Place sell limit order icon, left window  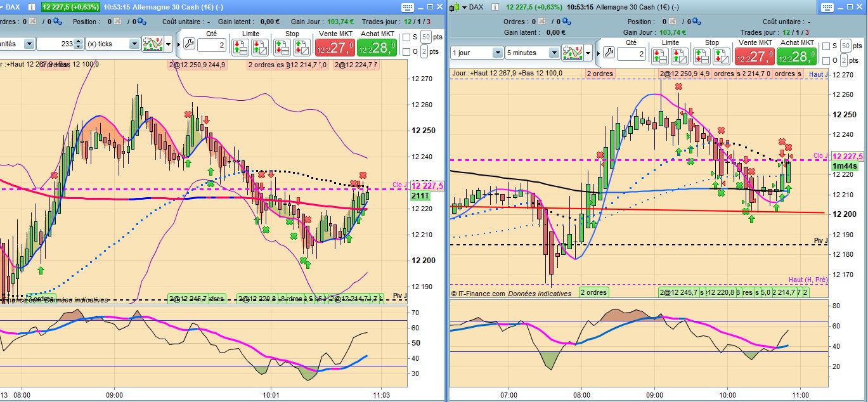pyautogui.click(x=259, y=47)
